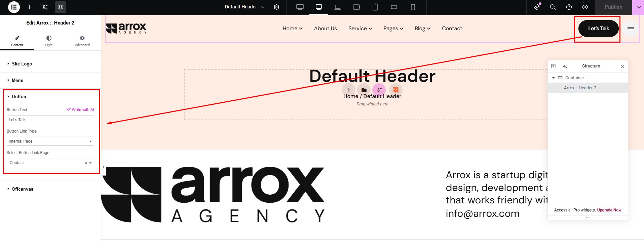Switch to laptop device view
This screenshot has height=243, width=644.
(338, 7)
